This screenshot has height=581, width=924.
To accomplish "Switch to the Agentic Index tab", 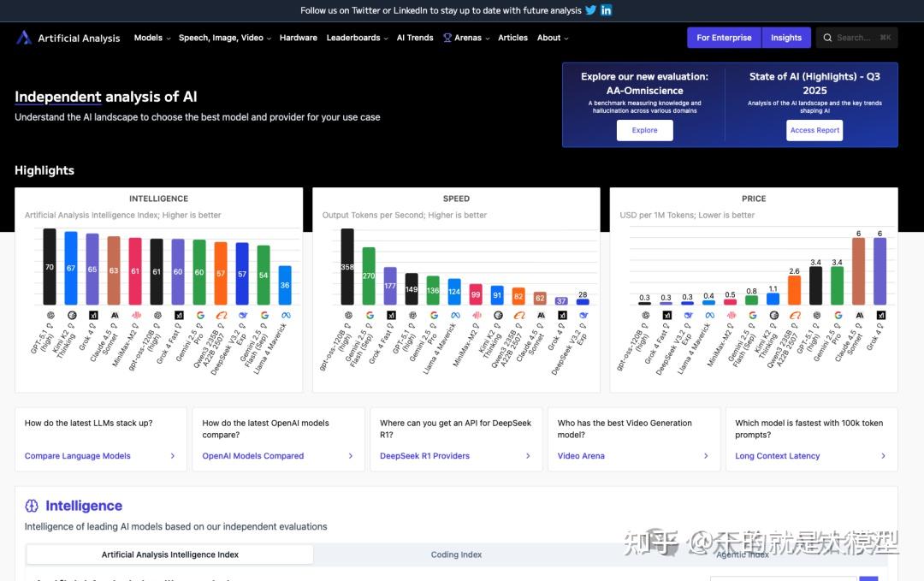I will pos(743,554).
